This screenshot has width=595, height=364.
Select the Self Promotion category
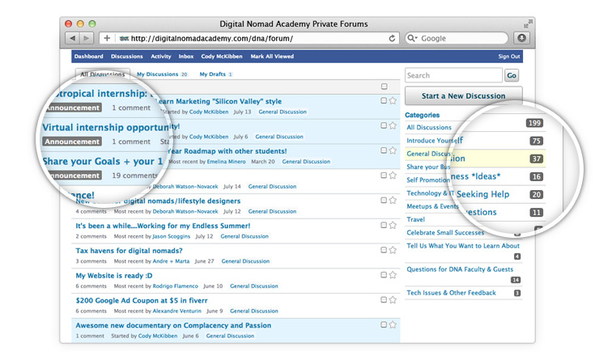point(428,180)
